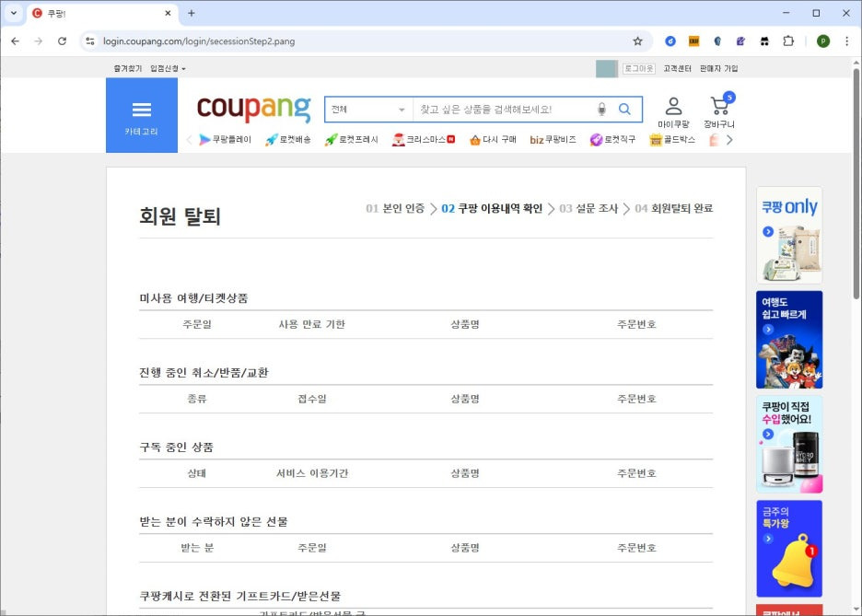Viewport: 862px width, 616px height.
Task: Open Chrome three-dot menu
Action: [x=846, y=41]
